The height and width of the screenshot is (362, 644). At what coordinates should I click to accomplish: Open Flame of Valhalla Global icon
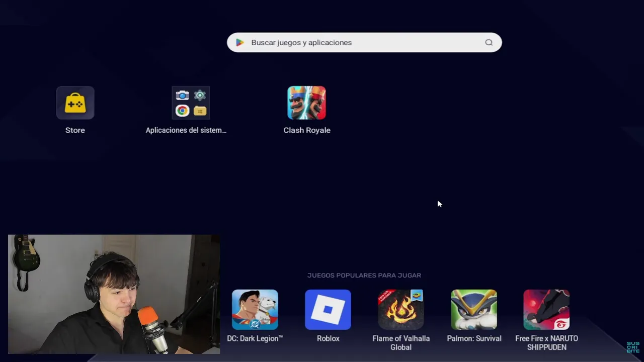point(401,310)
